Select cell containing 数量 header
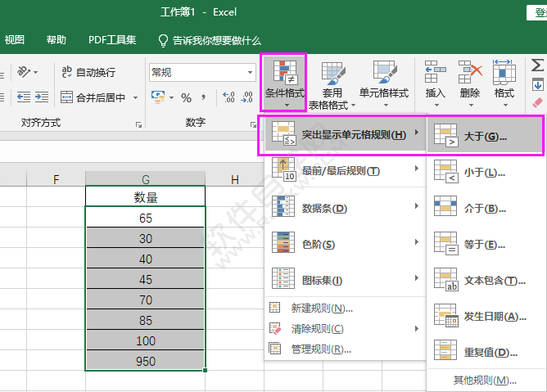This screenshot has width=547, height=392. [146, 196]
